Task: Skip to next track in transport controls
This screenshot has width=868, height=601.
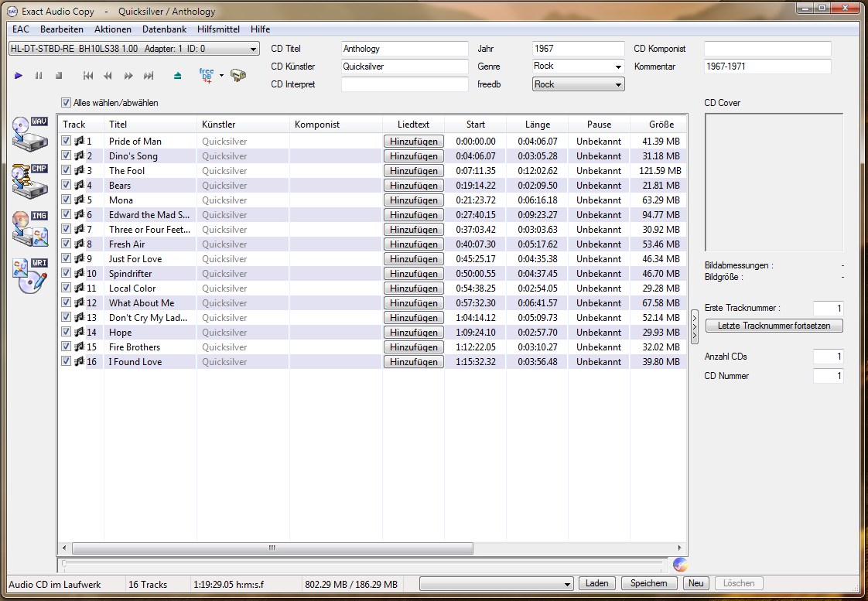Action: 149,76
